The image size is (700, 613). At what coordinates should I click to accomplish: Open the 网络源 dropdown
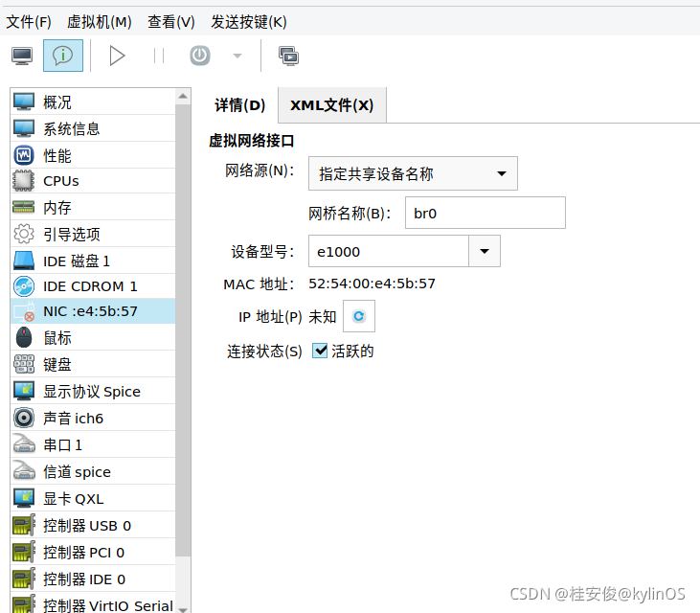[413, 173]
